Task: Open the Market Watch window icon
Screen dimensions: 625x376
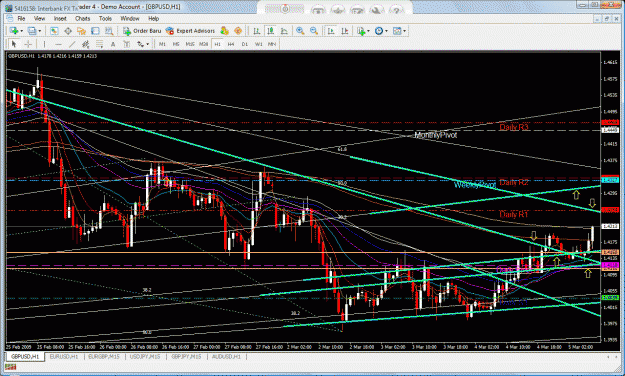Action: [54, 31]
